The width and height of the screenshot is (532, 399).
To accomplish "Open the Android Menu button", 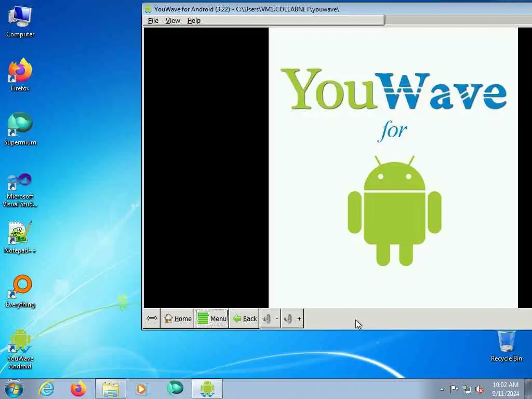I will 212,318.
